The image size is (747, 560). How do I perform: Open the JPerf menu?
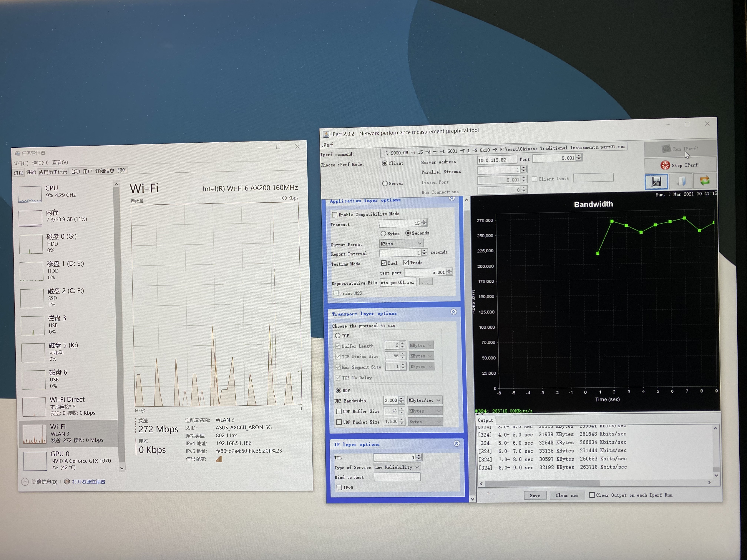coord(327,145)
